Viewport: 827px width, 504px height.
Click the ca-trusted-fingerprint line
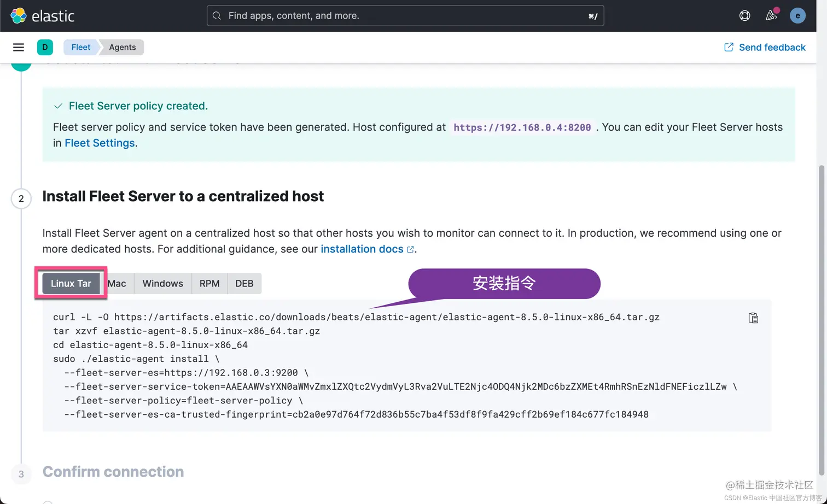(356, 414)
